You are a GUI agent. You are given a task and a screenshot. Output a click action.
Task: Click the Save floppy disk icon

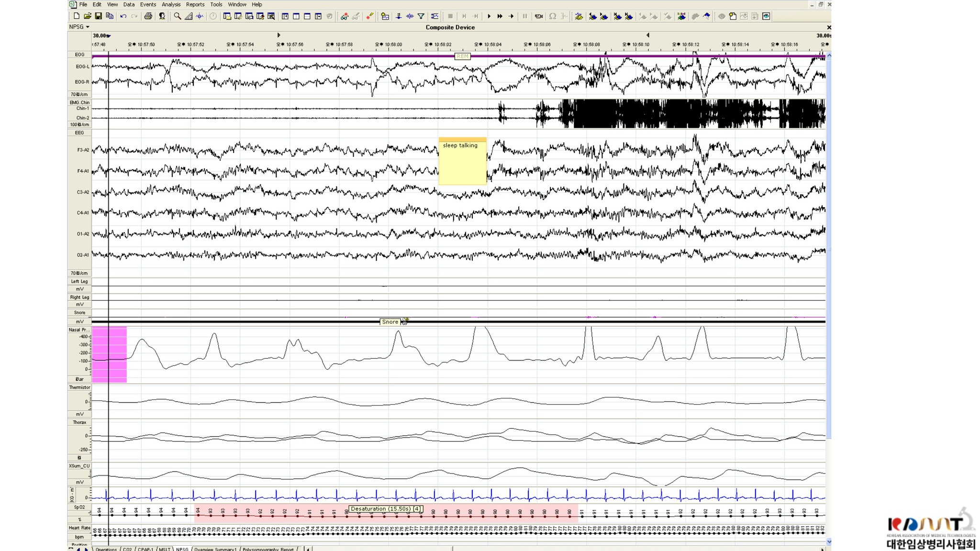pos(98,16)
